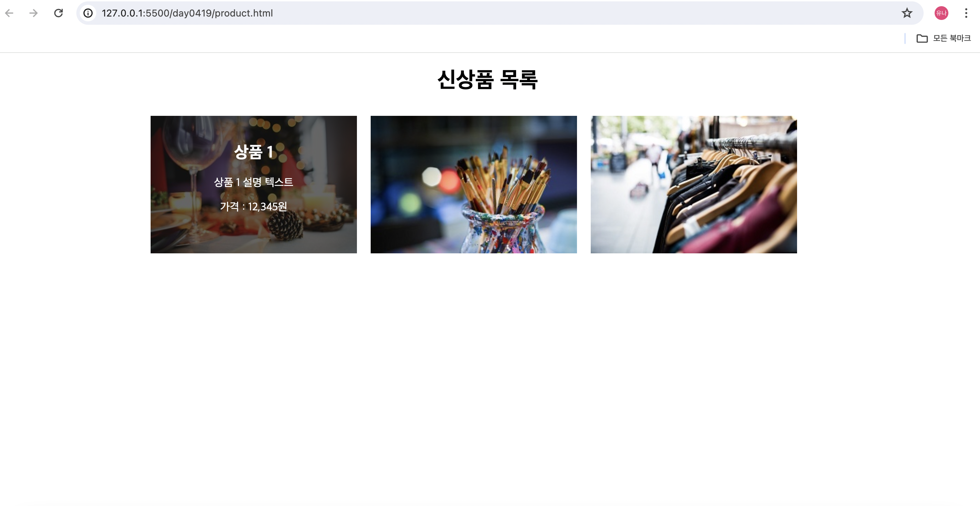Open the site information icon
The image size is (980, 506).
tap(88, 13)
